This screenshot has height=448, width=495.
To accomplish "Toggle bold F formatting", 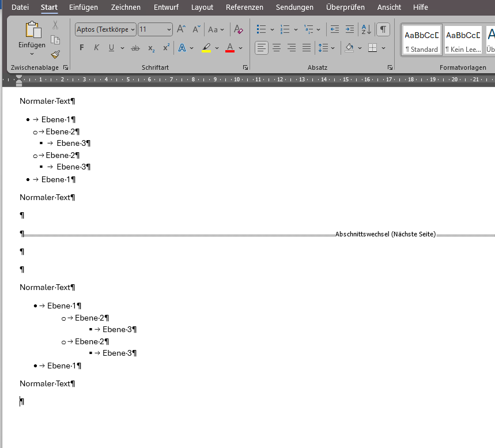I will pos(82,48).
